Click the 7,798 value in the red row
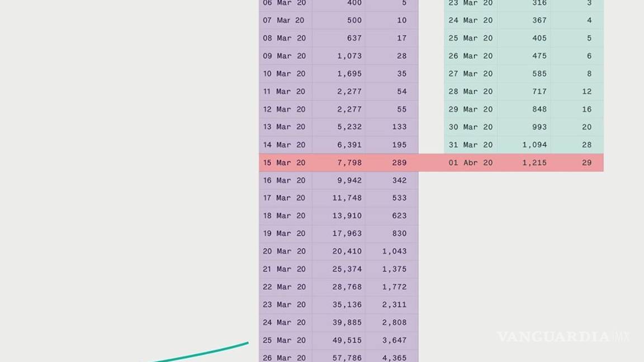644x362 pixels. (349, 163)
